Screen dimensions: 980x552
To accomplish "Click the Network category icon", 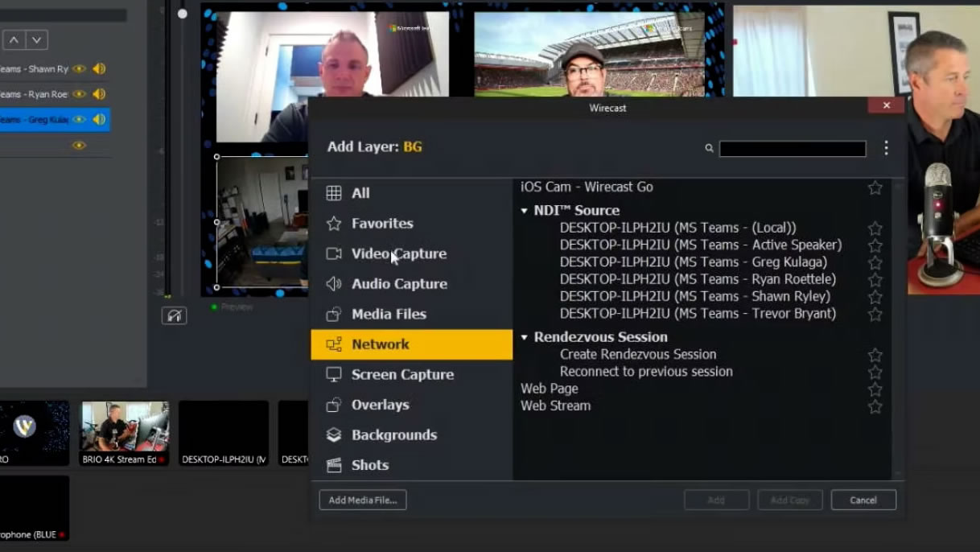I will click(x=334, y=344).
